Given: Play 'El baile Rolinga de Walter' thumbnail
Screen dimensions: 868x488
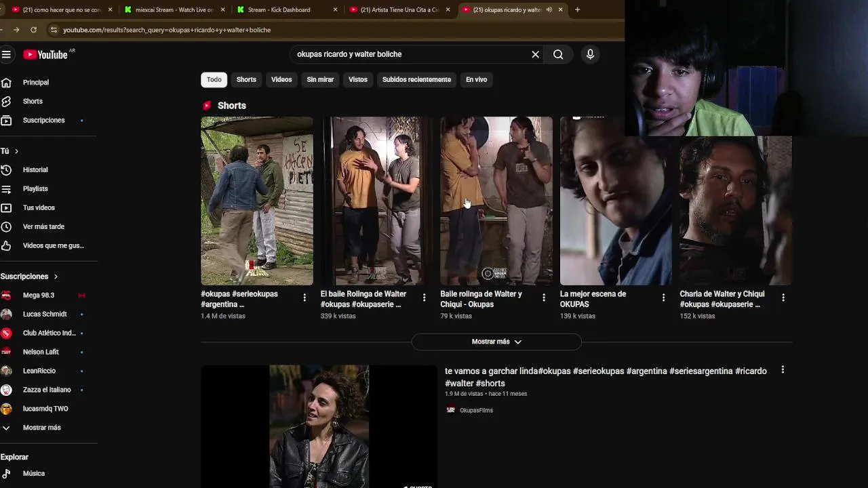Looking at the screenshot, I should 376,201.
